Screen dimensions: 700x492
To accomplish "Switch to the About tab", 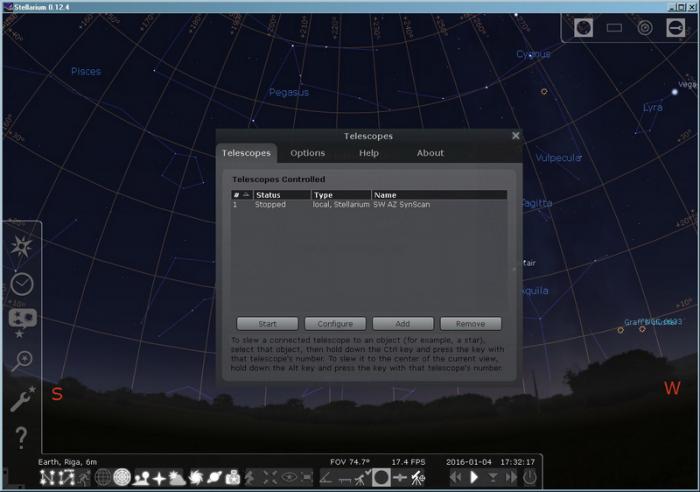I will (430, 153).
